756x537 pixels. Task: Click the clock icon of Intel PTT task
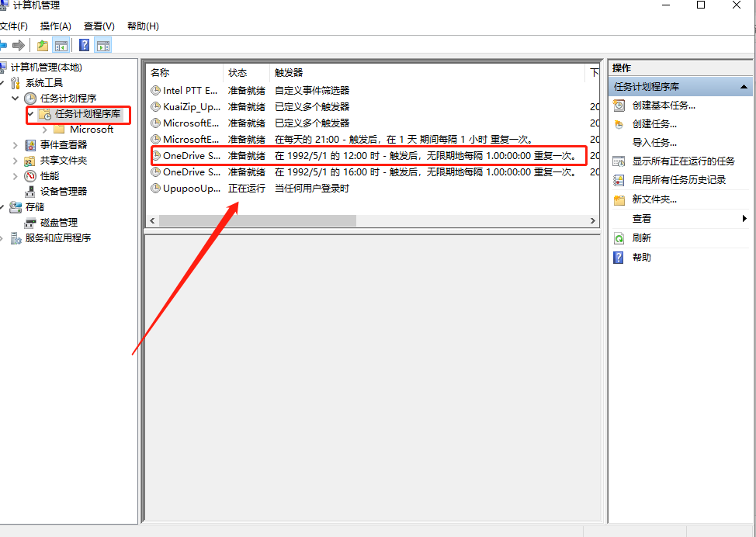(x=155, y=90)
